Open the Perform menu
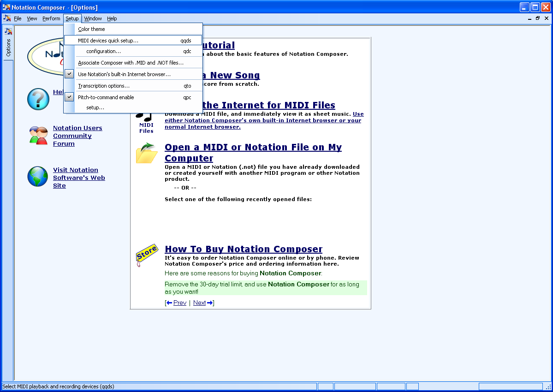 tap(51, 18)
